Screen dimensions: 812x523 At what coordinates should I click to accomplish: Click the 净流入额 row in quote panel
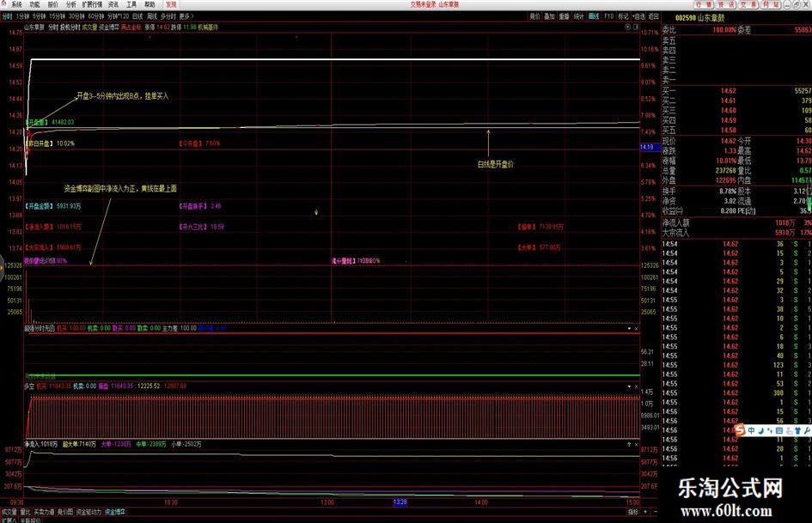coord(736,222)
